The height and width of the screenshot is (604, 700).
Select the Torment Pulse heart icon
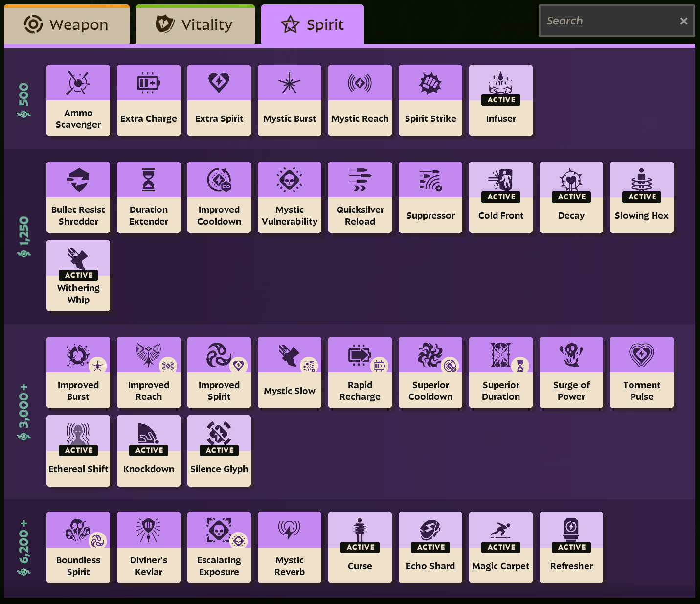pyautogui.click(x=642, y=355)
